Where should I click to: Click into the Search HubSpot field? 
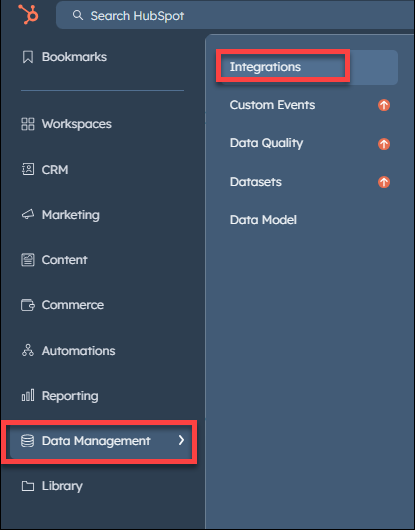[235, 15]
